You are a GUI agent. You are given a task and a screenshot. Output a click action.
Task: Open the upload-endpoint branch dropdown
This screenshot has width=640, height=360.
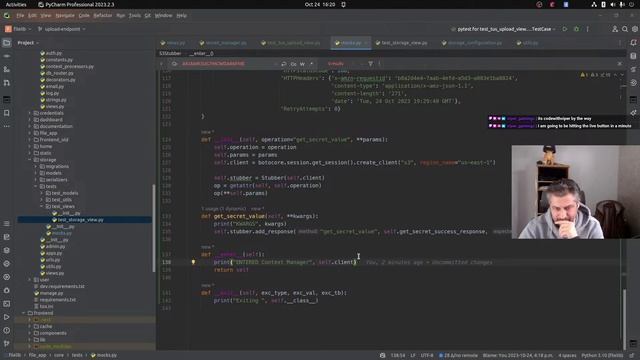[x=62, y=29]
